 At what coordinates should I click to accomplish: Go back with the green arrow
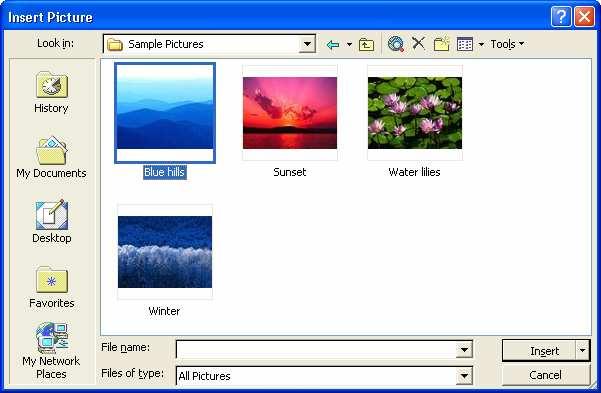point(333,44)
